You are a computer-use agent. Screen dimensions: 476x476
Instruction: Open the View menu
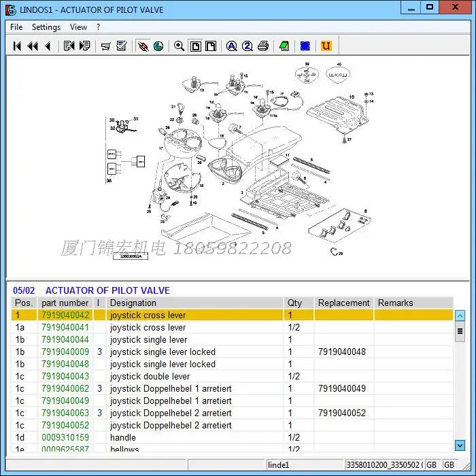(x=78, y=27)
